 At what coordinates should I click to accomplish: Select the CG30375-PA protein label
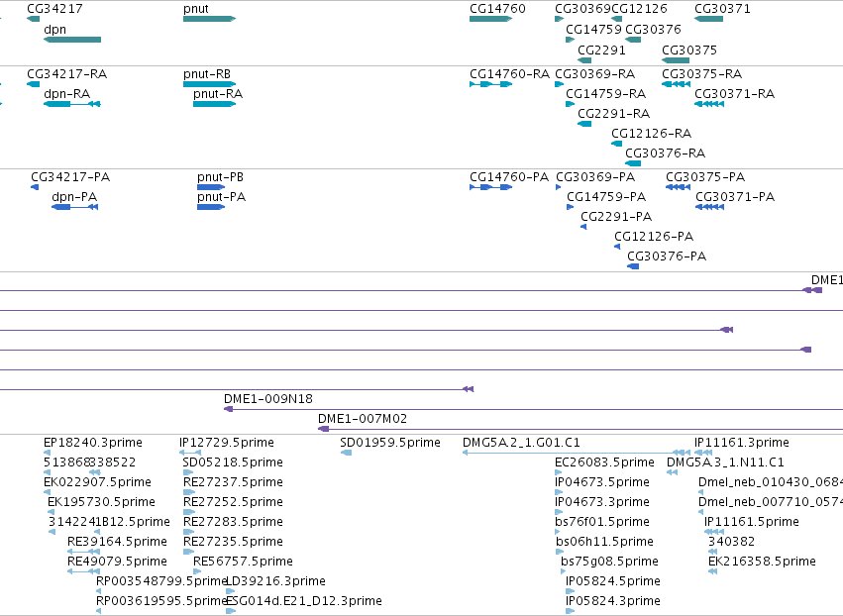tap(705, 177)
